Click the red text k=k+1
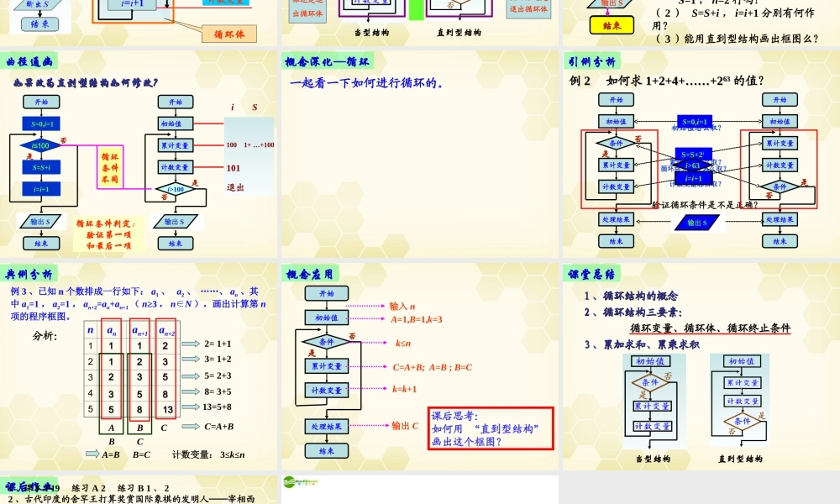The height and width of the screenshot is (504, 840). point(405,390)
